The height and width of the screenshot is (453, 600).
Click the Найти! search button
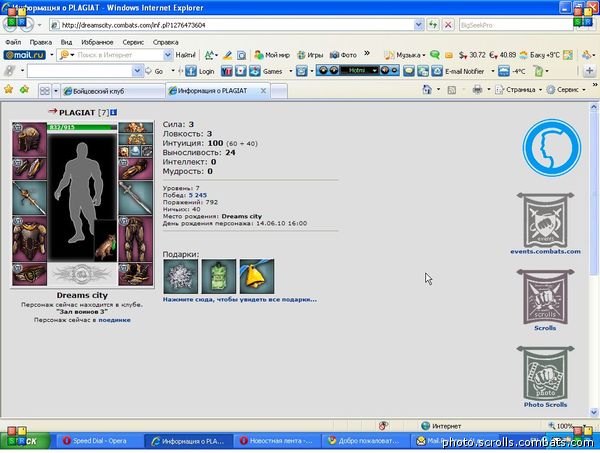[186, 55]
